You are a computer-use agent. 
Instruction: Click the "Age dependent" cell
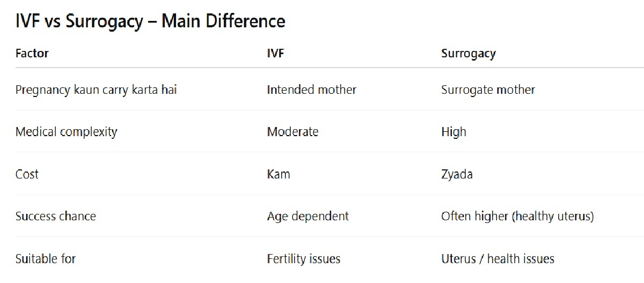click(x=308, y=216)
